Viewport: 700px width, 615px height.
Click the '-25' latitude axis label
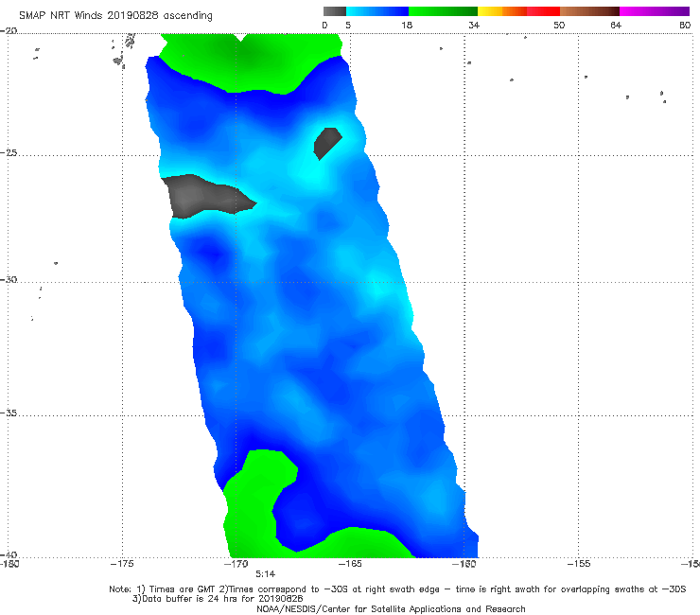click(9, 152)
